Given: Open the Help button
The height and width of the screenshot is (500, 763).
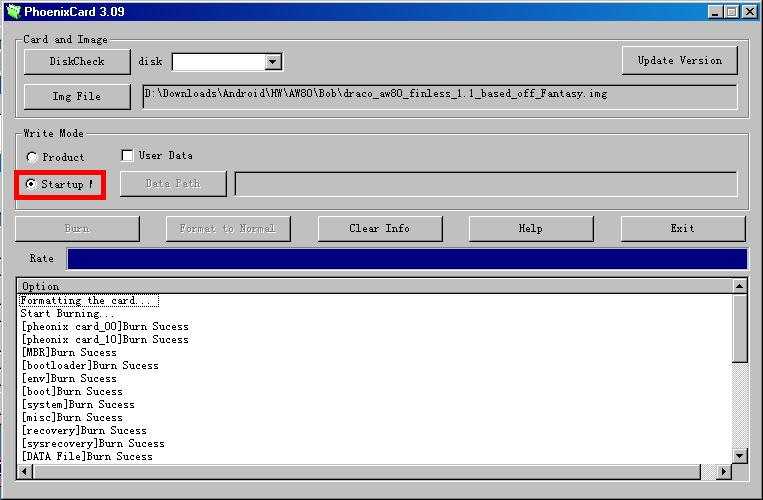Looking at the screenshot, I should pos(530,229).
